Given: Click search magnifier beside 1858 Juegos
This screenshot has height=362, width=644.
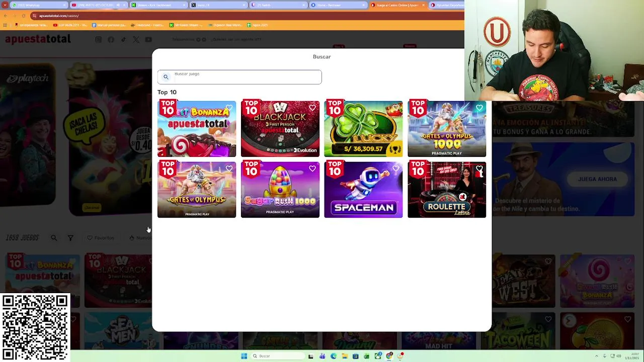Looking at the screenshot, I should click(x=54, y=238).
